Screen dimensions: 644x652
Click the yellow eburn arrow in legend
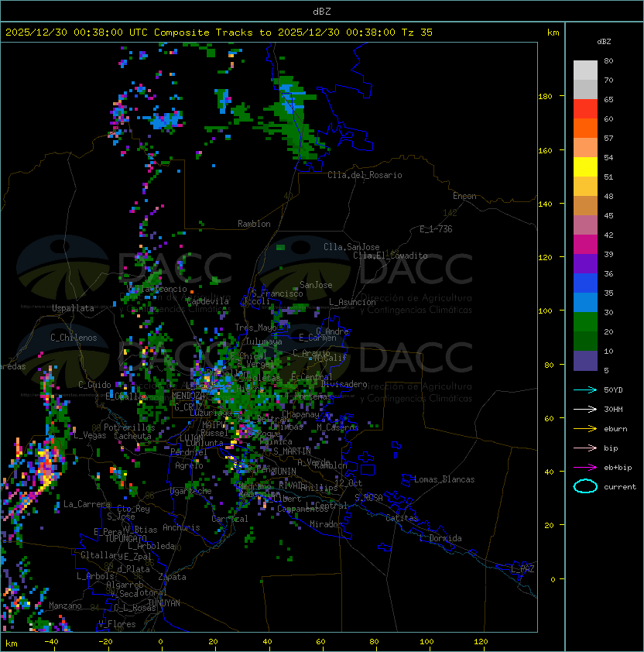tap(585, 429)
